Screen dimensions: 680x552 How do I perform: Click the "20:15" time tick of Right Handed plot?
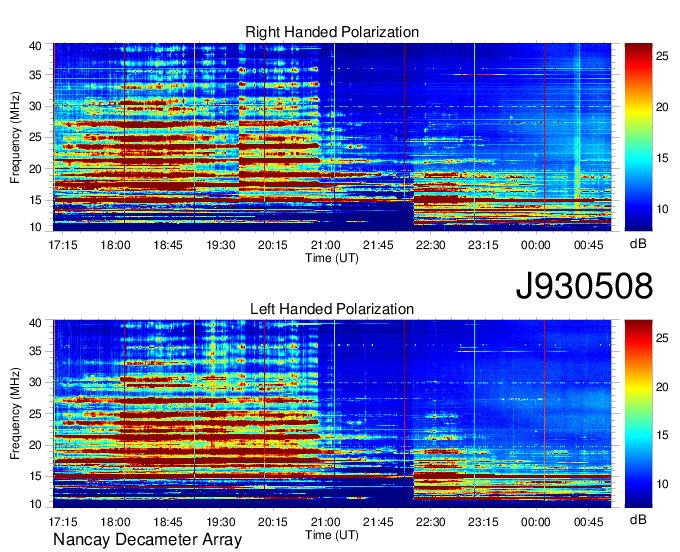point(273,245)
